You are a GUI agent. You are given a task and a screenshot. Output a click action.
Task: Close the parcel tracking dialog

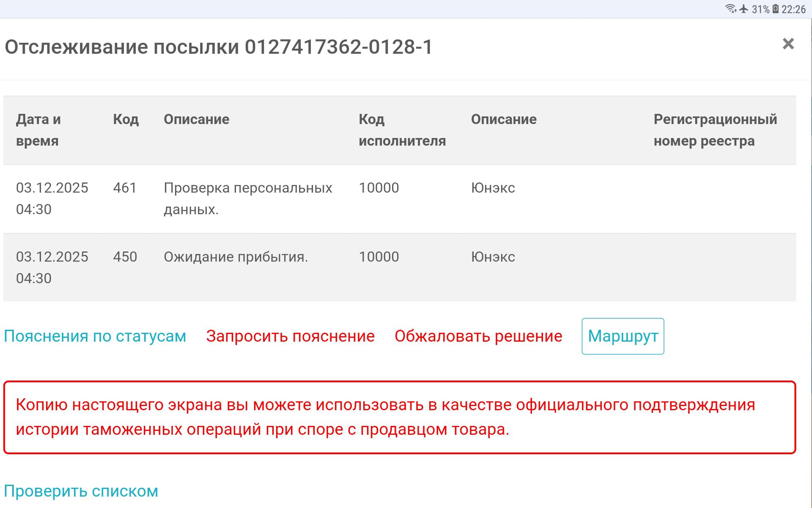pyautogui.click(x=788, y=44)
